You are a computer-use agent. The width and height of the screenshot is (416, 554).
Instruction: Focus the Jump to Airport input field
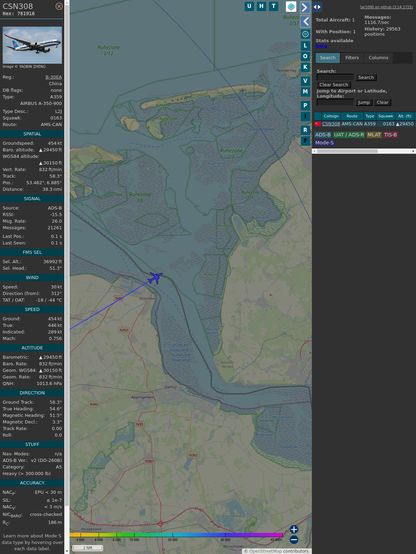point(335,102)
